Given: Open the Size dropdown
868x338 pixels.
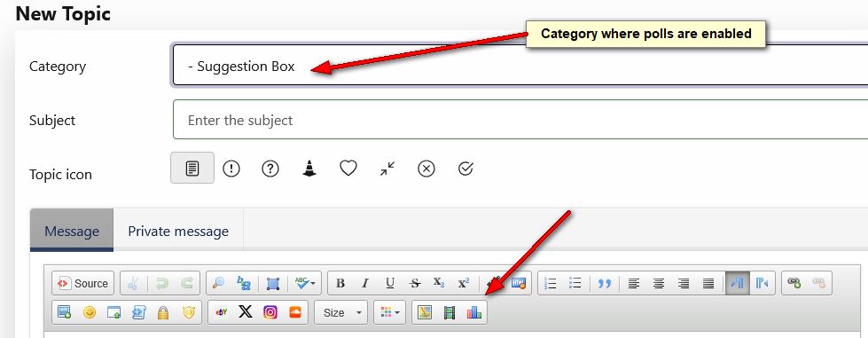Looking at the screenshot, I should [x=341, y=312].
